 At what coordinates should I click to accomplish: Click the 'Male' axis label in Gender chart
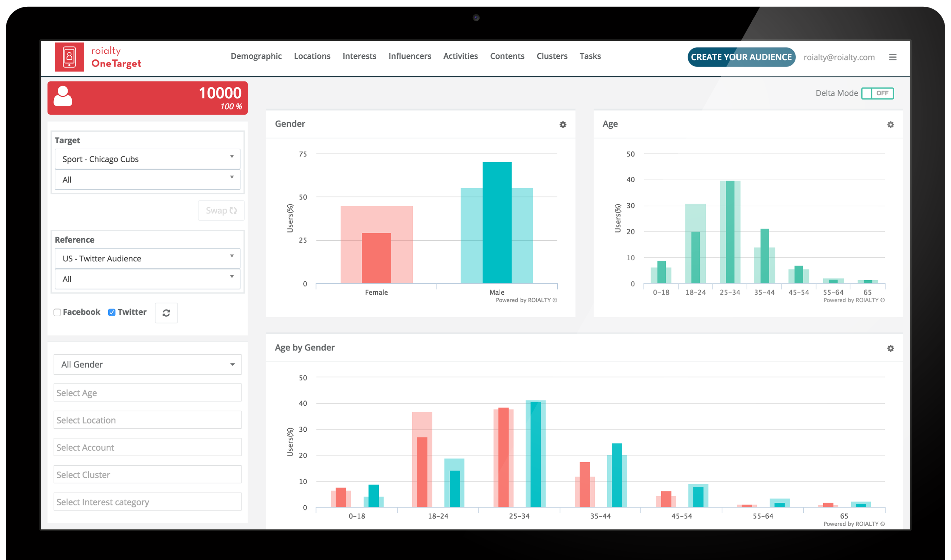pos(497,293)
